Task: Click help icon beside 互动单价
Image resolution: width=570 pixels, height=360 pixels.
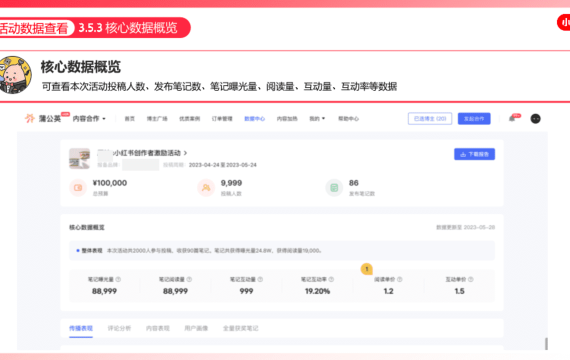Action: (471, 279)
